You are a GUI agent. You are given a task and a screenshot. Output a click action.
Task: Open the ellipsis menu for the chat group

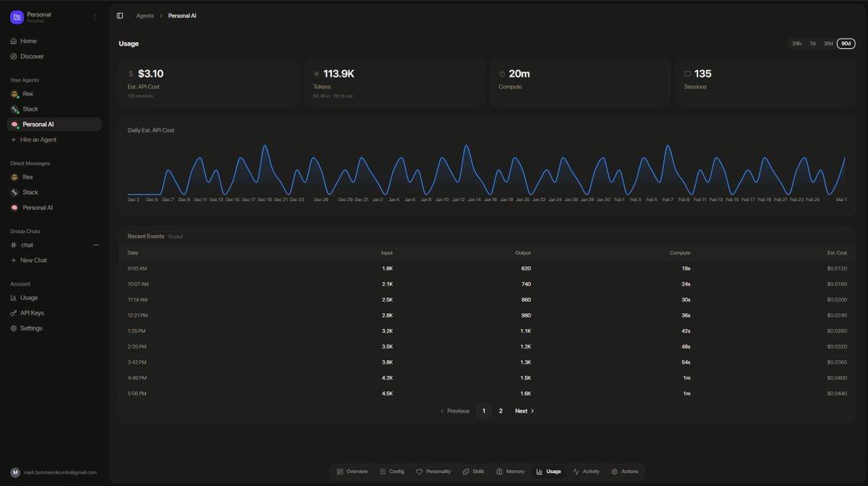tap(96, 245)
